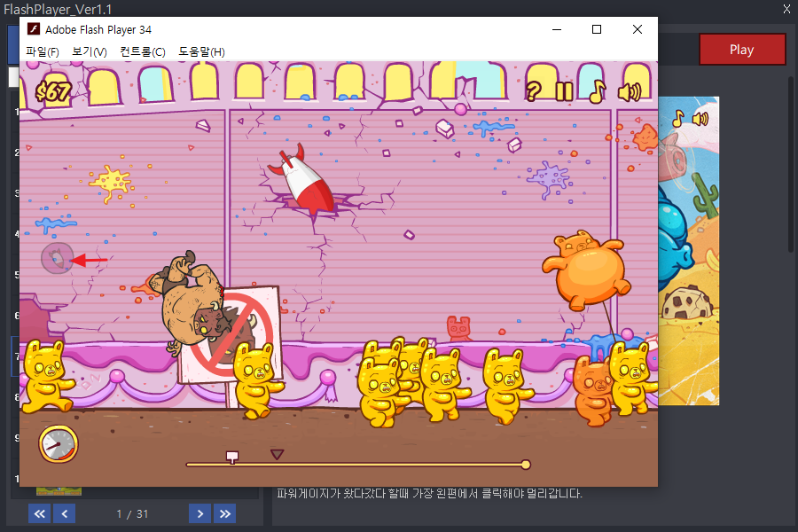Minimize the Adobe Flash Player window
The height and width of the screenshot is (532, 798).
click(557, 29)
